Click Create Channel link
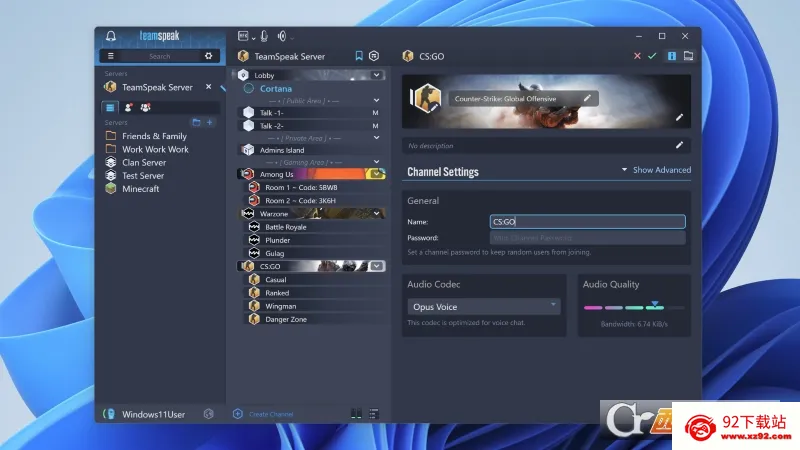This screenshot has height=450, width=800. [x=271, y=414]
